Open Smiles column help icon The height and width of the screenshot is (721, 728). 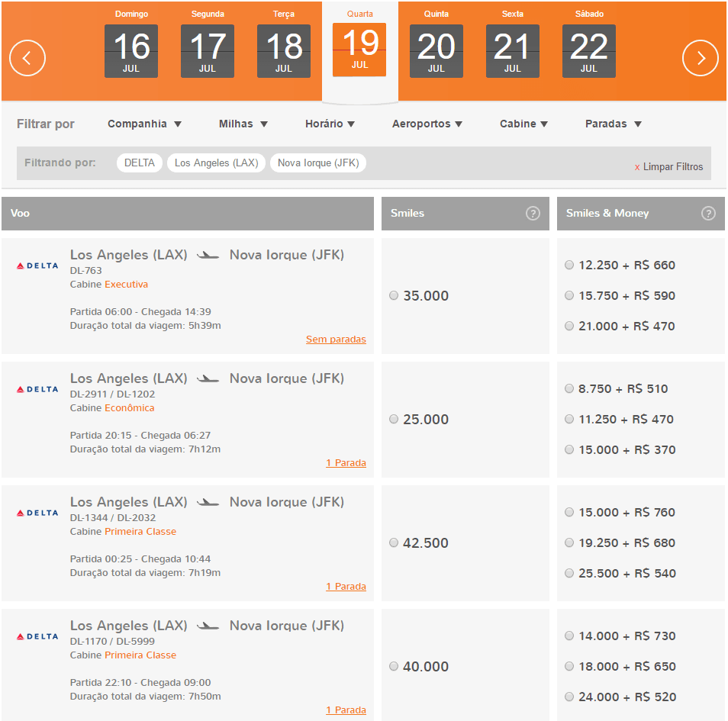pos(533,213)
